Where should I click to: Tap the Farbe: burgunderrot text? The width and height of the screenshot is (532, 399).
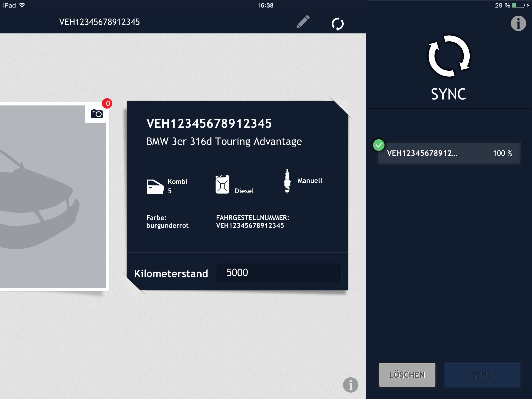point(168,222)
